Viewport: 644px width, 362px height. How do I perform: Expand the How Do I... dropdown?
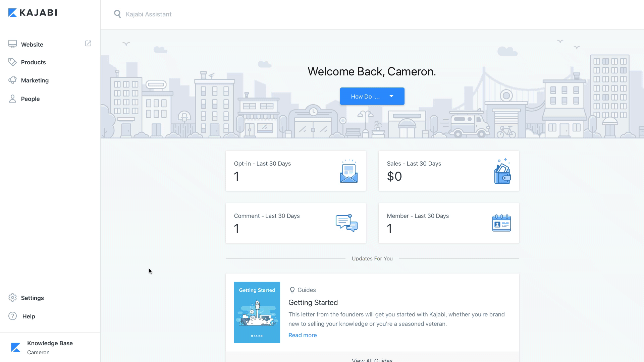[x=365, y=97]
